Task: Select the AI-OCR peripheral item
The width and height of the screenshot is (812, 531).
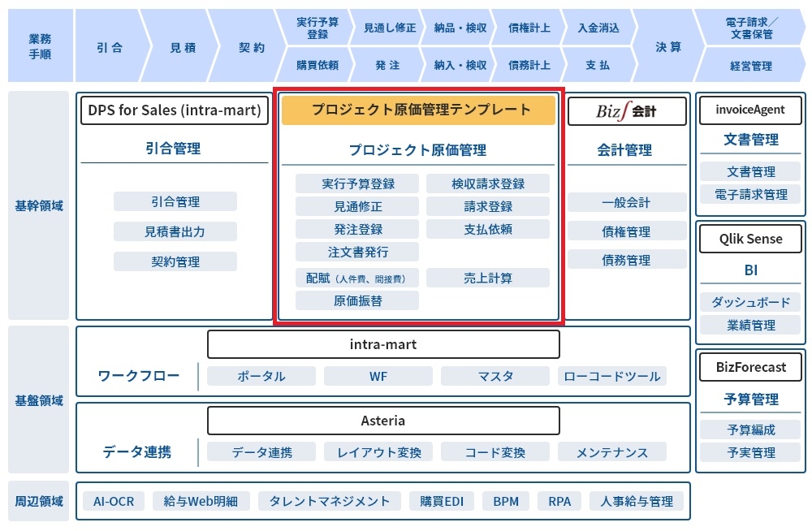Action: tap(113, 501)
